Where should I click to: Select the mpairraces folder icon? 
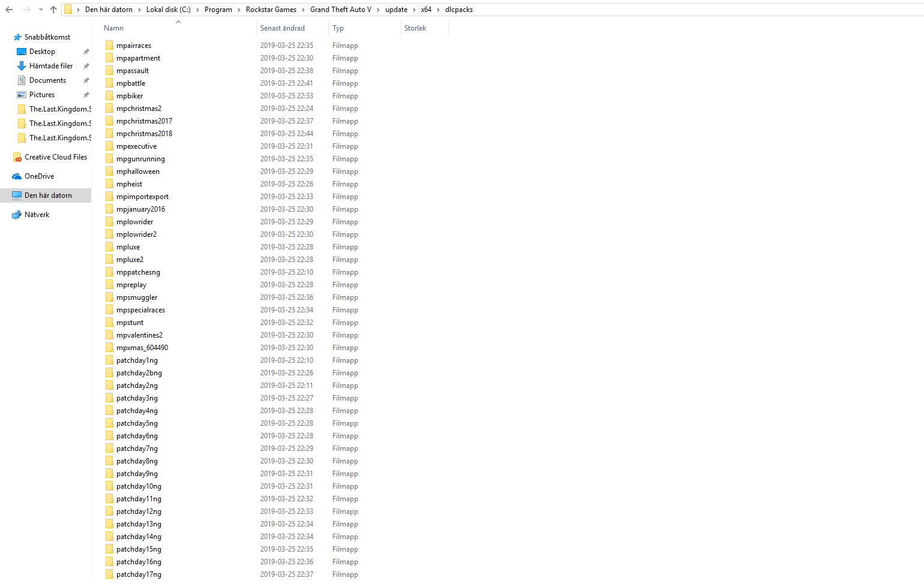coord(109,46)
